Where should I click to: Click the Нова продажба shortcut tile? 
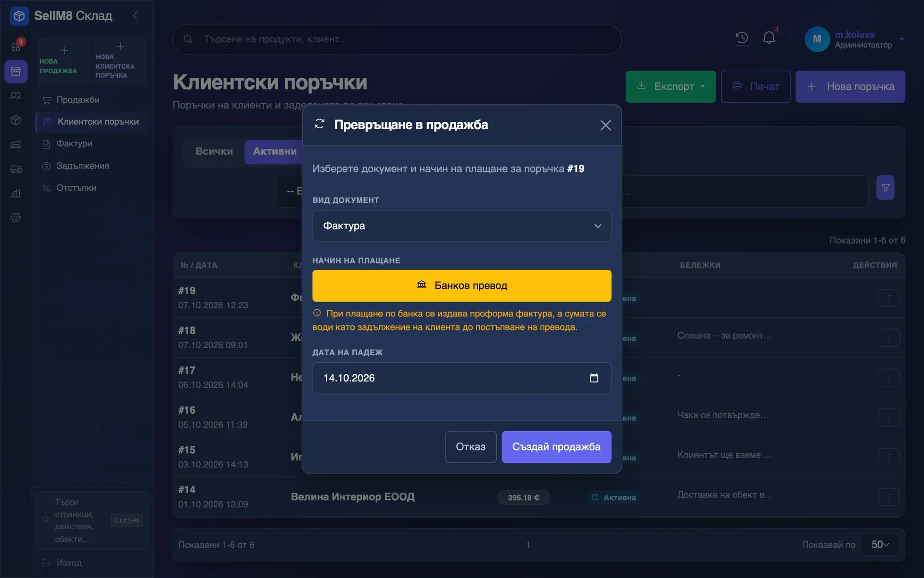[64, 61]
